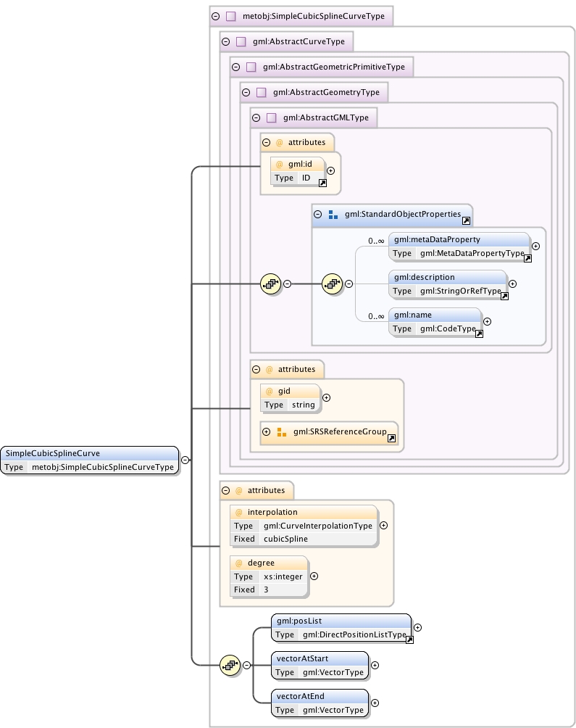Select the gml:metaDataProperty element box
Screen dimensions: 576x728
[459, 247]
